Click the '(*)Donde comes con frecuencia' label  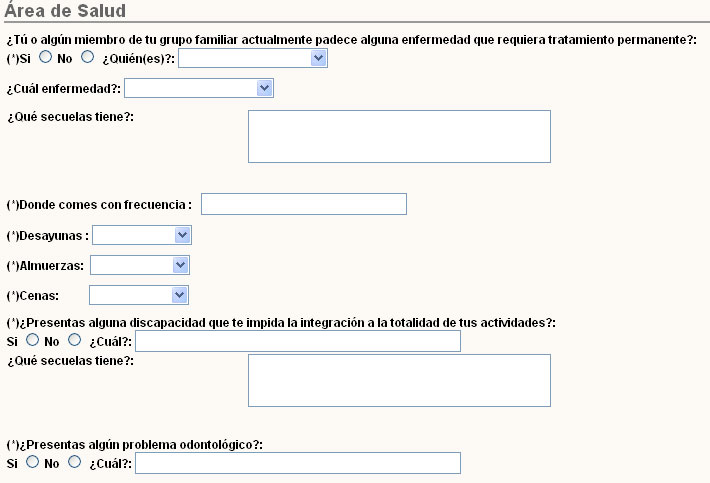click(98, 205)
